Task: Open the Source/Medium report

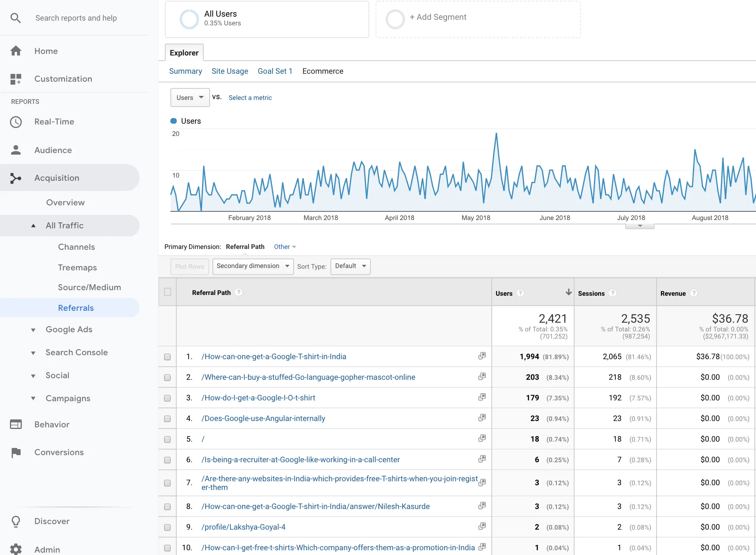Action: pyautogui.click(x=90, y=287)
